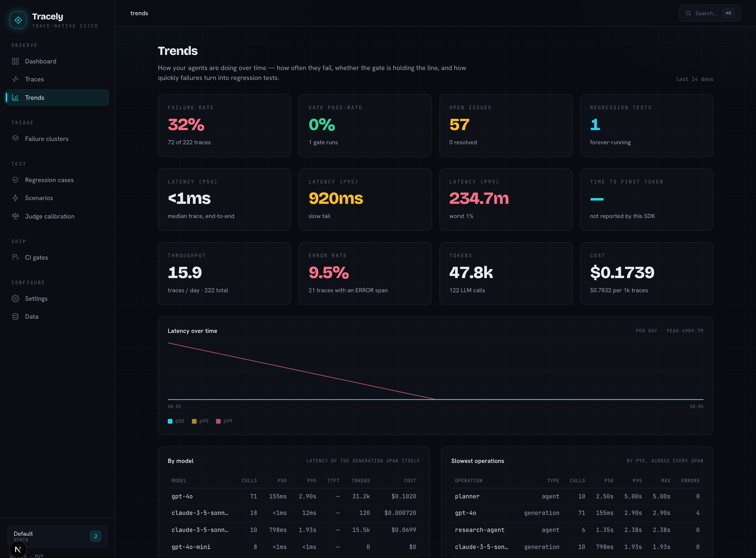Click the COST column header
This screenshot has height=558, width=756.
[x=410, y=481]
